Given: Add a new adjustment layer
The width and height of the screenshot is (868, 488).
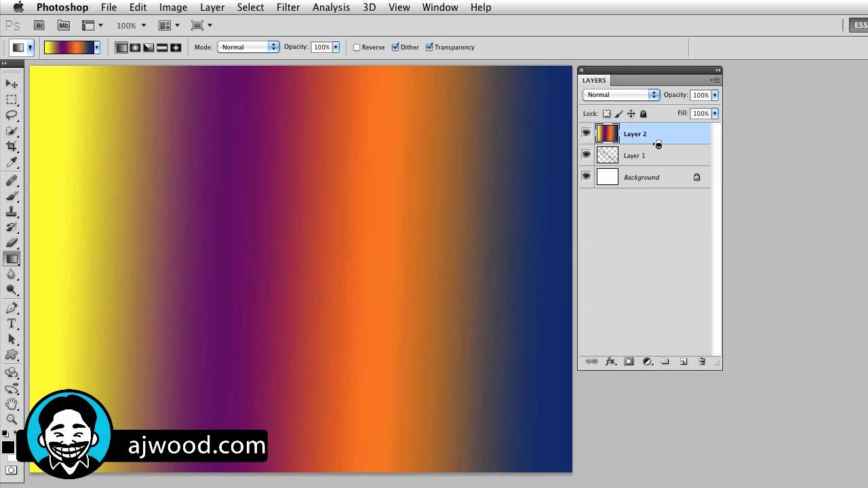Looking at the screenshot, I should [x=648, y=362].
